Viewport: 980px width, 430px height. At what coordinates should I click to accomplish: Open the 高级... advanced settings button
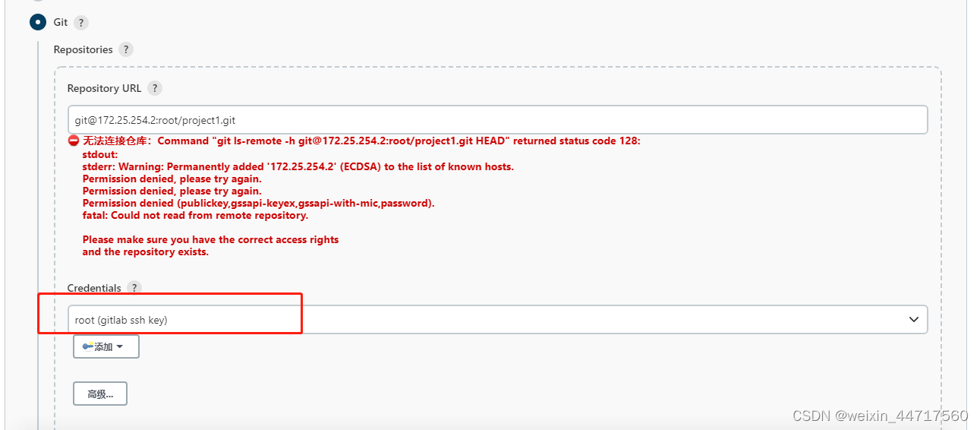(x=100, y=394)
